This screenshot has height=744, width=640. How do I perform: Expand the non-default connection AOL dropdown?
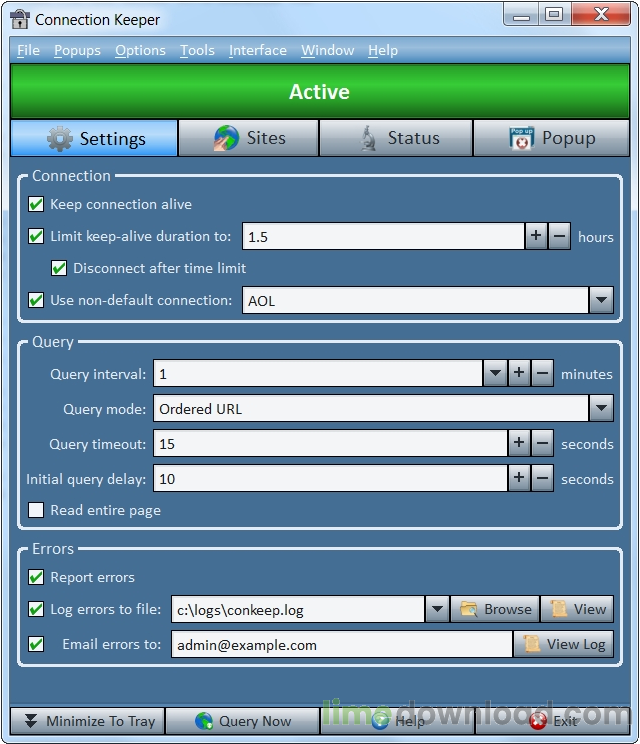pos(601,300)
